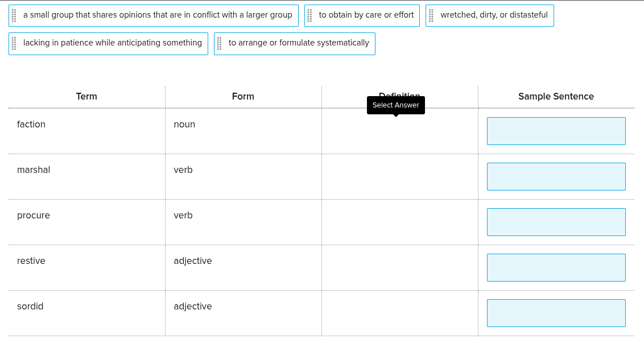Select the 'to obtain by care or effort' tile

pos(366,15)
